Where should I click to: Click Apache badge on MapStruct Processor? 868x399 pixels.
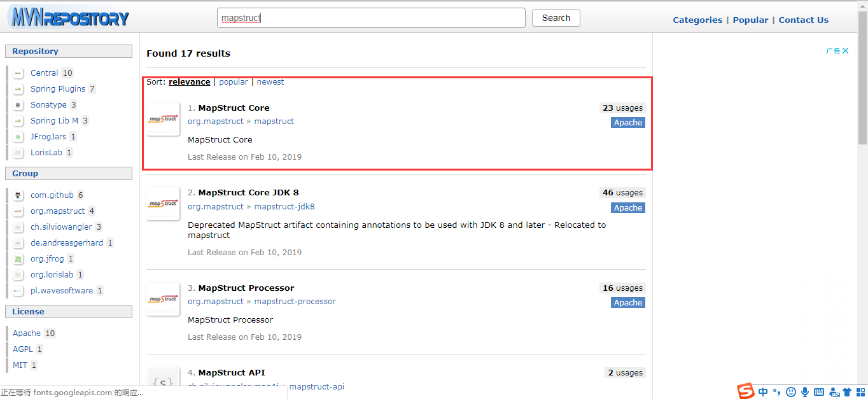(x=628, y=303)
